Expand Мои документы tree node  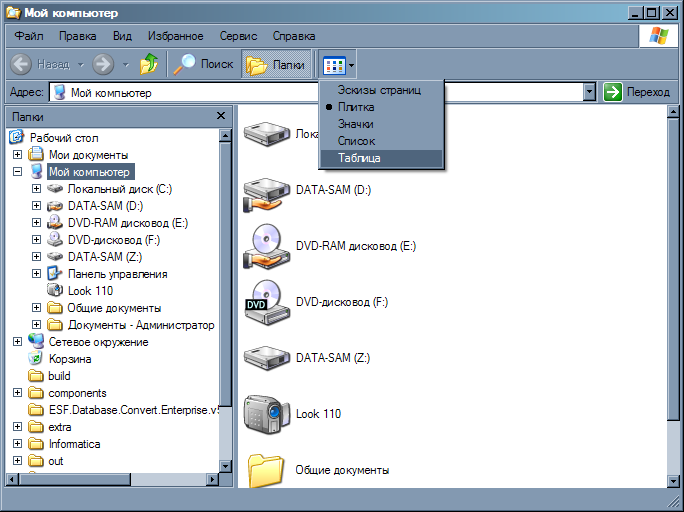point(17,155)
